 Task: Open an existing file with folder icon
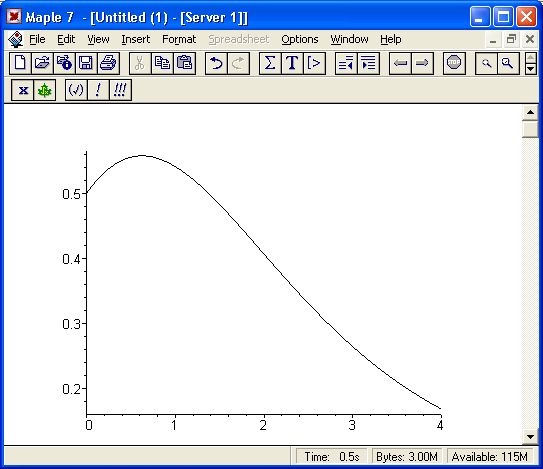(42, 63)
